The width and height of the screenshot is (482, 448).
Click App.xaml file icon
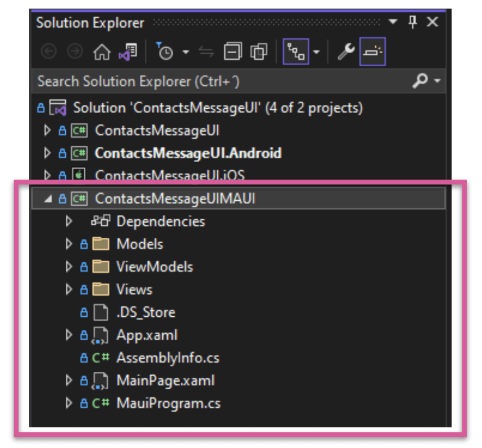pos(100,335)
